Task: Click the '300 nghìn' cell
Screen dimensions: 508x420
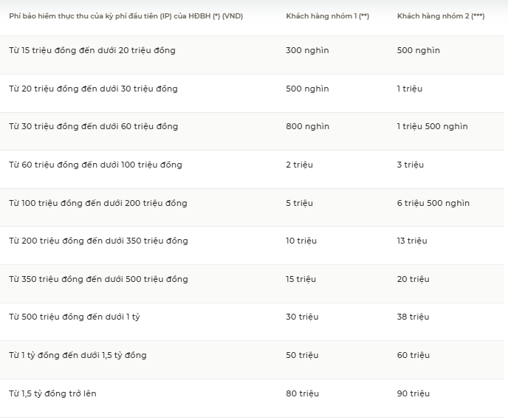Action: tap(307, 50)
